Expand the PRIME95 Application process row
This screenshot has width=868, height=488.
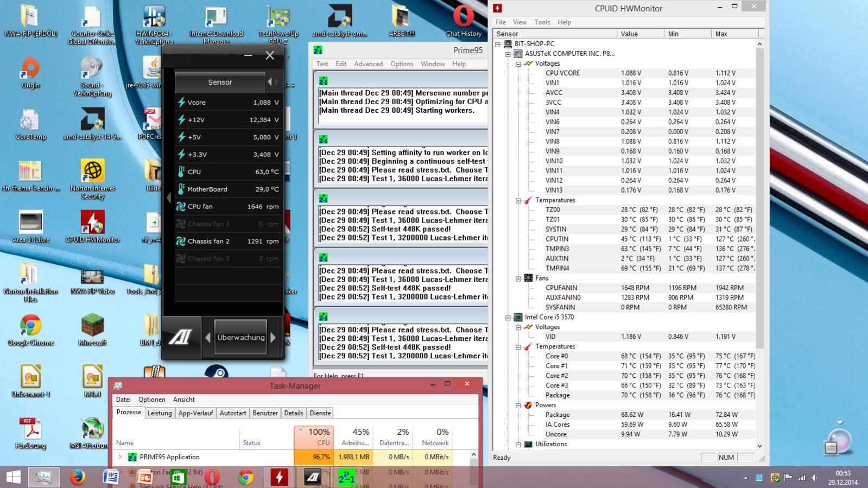click(120, 457)
